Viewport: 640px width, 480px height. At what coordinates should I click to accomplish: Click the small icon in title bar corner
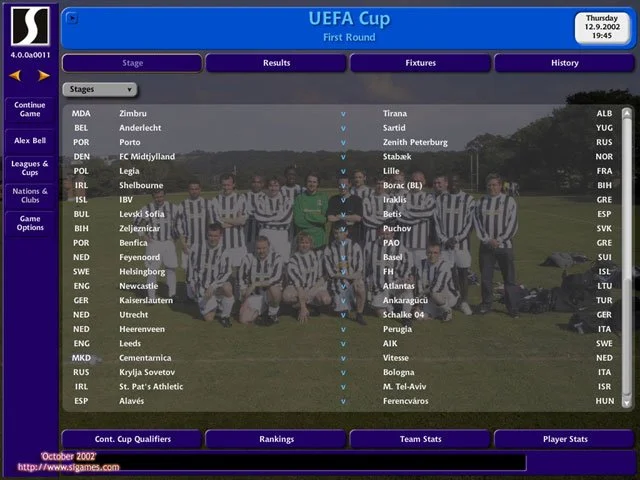(x=72, y=18)
